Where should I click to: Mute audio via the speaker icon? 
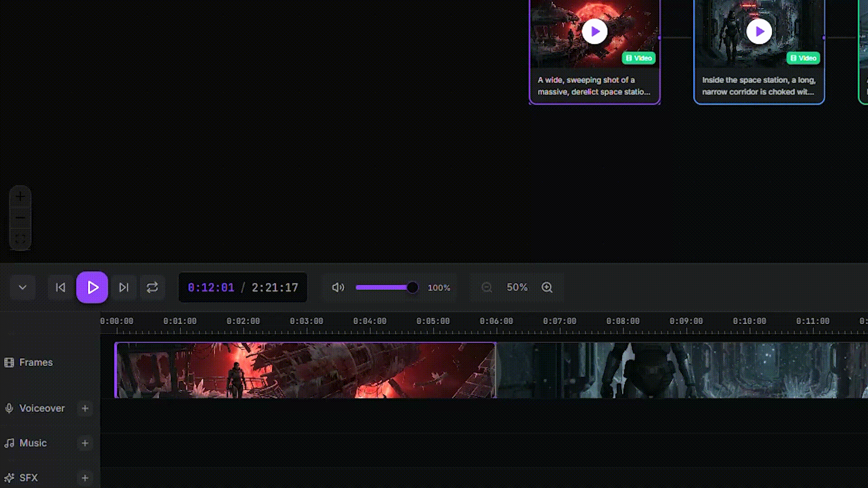pyautogui.click(x=338, y=287)
